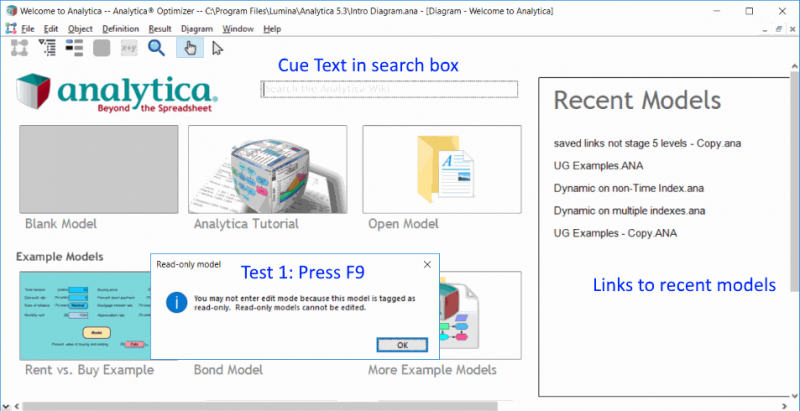Click the More Example Models thumbnail
800x411 pixels.
[480, 316]
